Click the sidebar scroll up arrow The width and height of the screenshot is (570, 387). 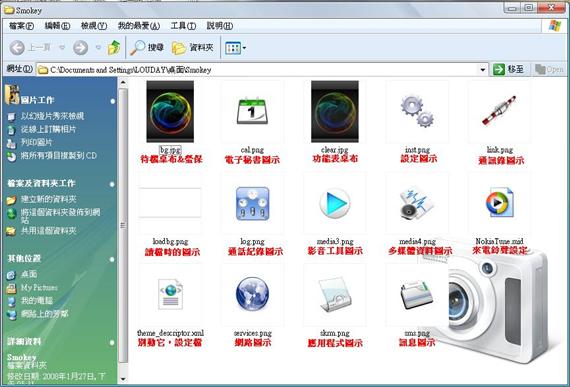[123, 83]
